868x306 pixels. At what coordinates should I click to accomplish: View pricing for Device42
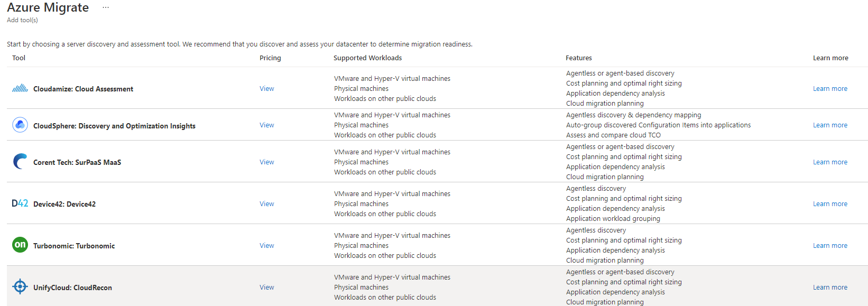pyautogui.click(x=266, y=203)
